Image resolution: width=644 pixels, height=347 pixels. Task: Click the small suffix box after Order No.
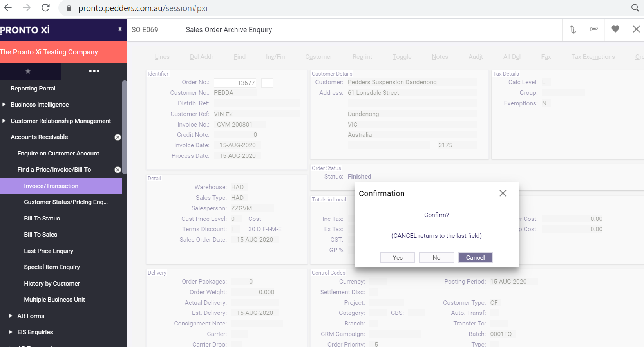(267, 83)
